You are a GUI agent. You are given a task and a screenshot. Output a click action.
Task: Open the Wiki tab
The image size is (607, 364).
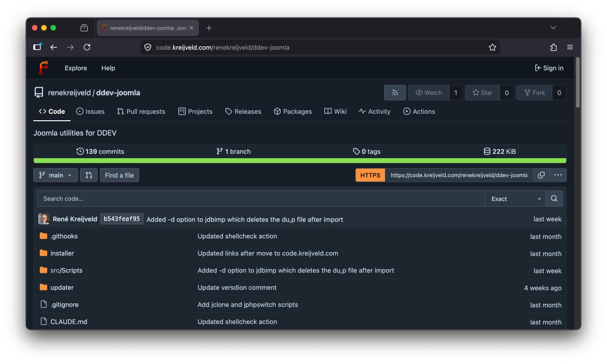pos(335,111)
